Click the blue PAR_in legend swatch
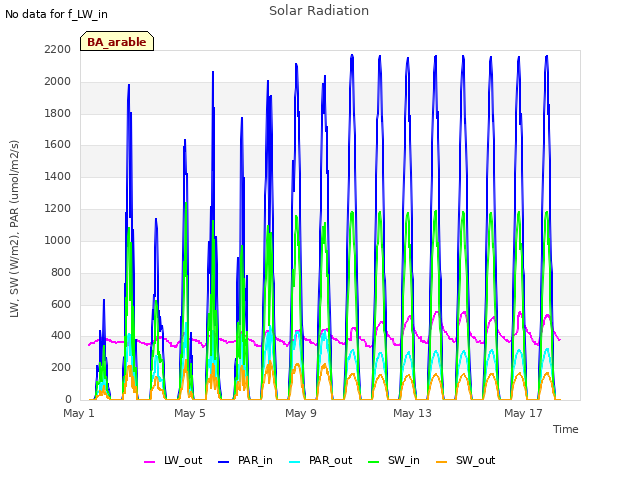 (224, 462)
